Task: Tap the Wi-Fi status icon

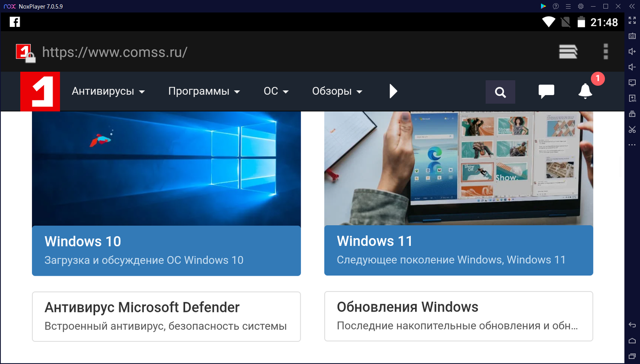Action: [x=548, y=22]
